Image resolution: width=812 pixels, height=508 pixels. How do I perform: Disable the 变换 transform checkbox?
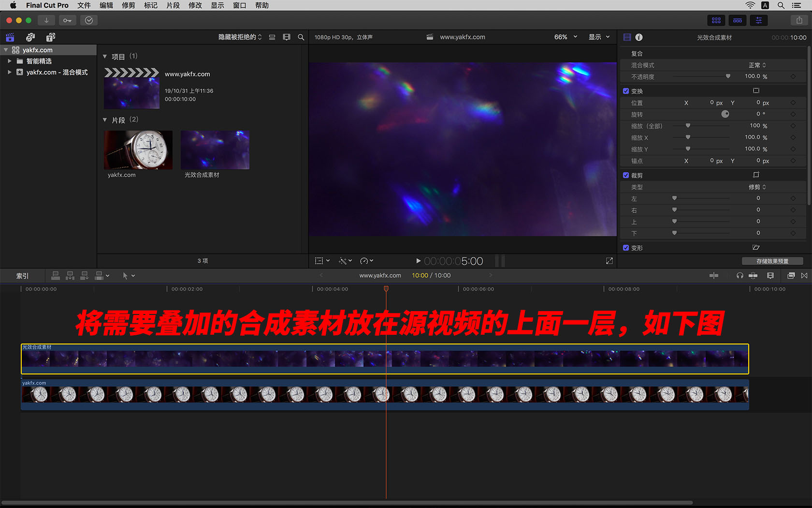626,91
